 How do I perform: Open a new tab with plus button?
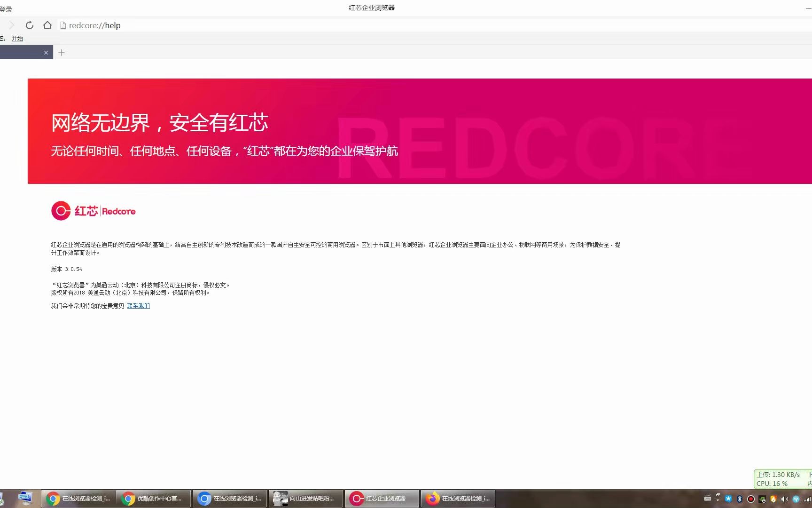pos(62,53)
